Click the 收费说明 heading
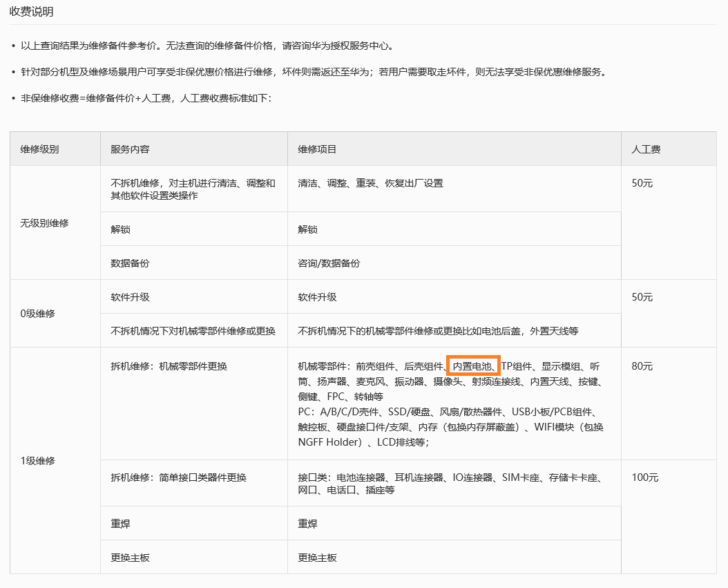Viewport: 728px width, 588px height. click(x=31, y=12)
